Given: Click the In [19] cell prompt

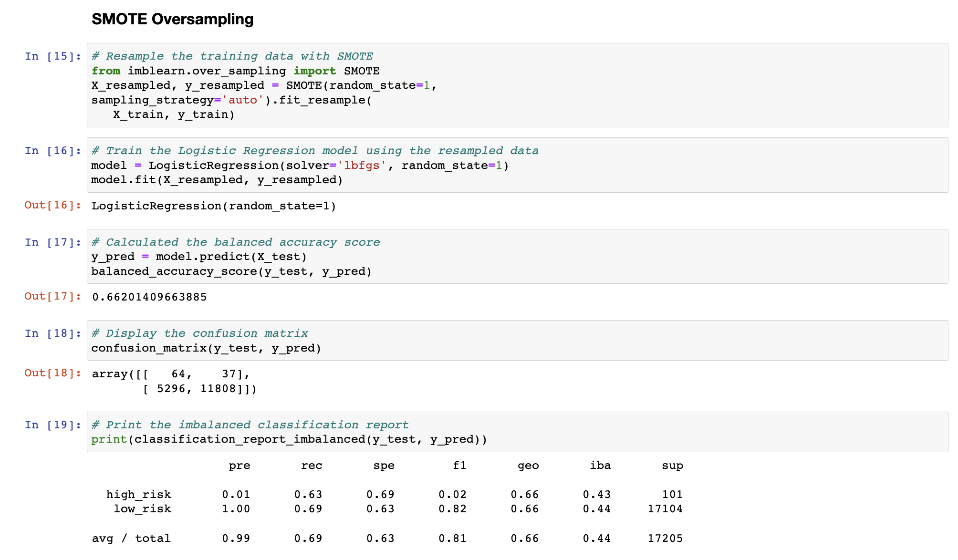Looking at the screenshot, I should coord(52,425).
